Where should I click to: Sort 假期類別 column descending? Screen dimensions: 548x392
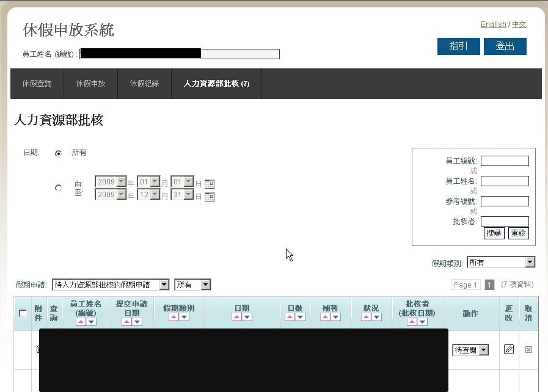(x=184, y=317)
